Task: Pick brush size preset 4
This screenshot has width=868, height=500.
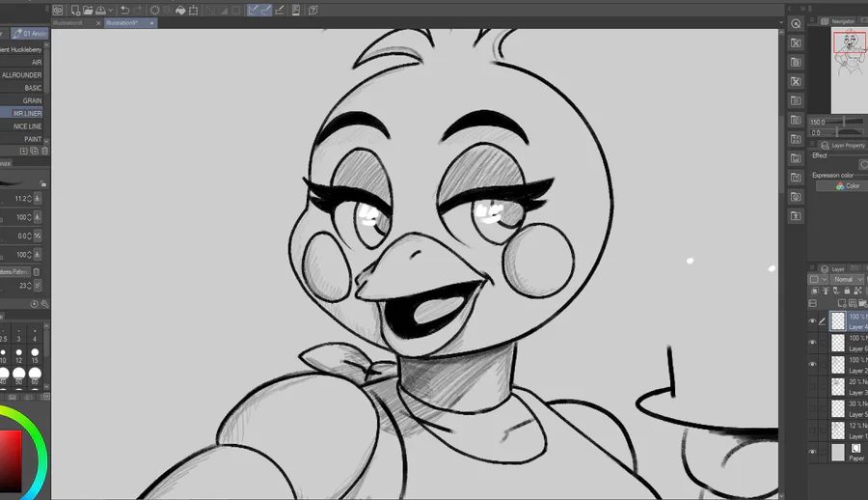Action: tap(35, 335)
